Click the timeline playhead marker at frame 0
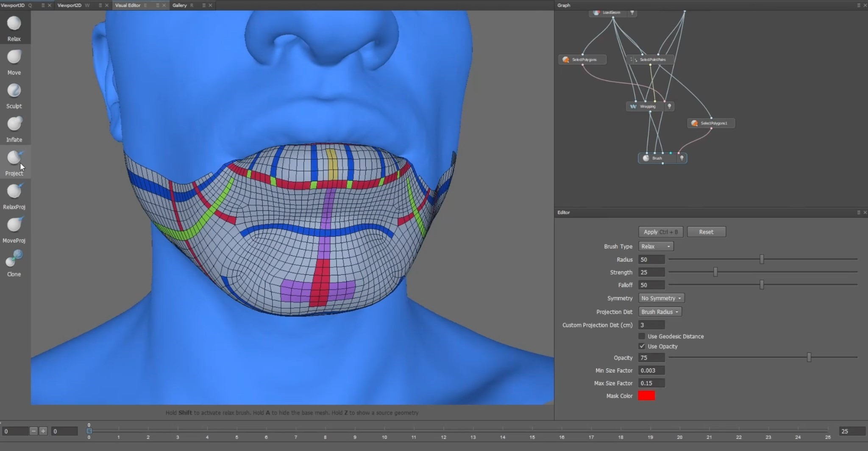The image size is (868, 451). tap(89, 431)
